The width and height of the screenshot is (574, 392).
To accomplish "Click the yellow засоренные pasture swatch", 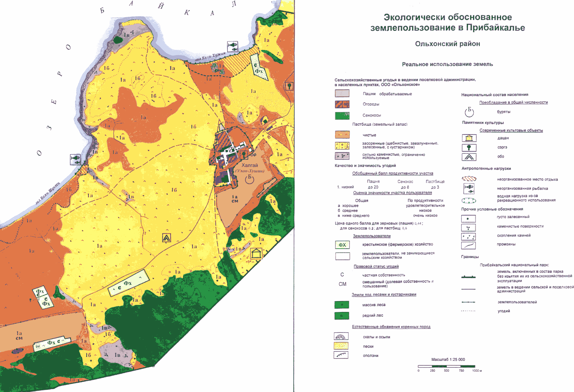I will [x=342, y=146].
